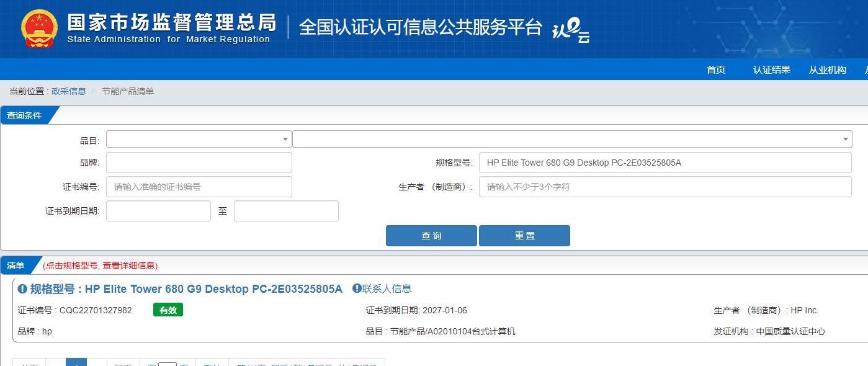Click the 品牌 input field
Screen dimensions: 868x366
coord(199,163)
